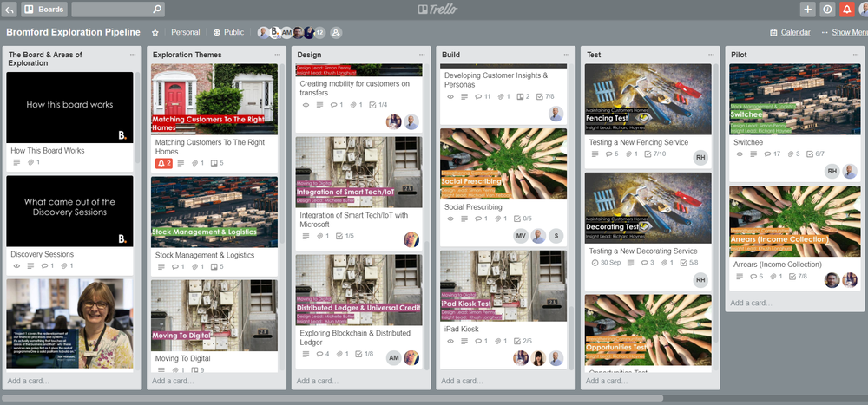Image resolution: width=868 pixels, height=405 pixels.
Task: Open the information icon in header
Action: click(x=827, y=9)
